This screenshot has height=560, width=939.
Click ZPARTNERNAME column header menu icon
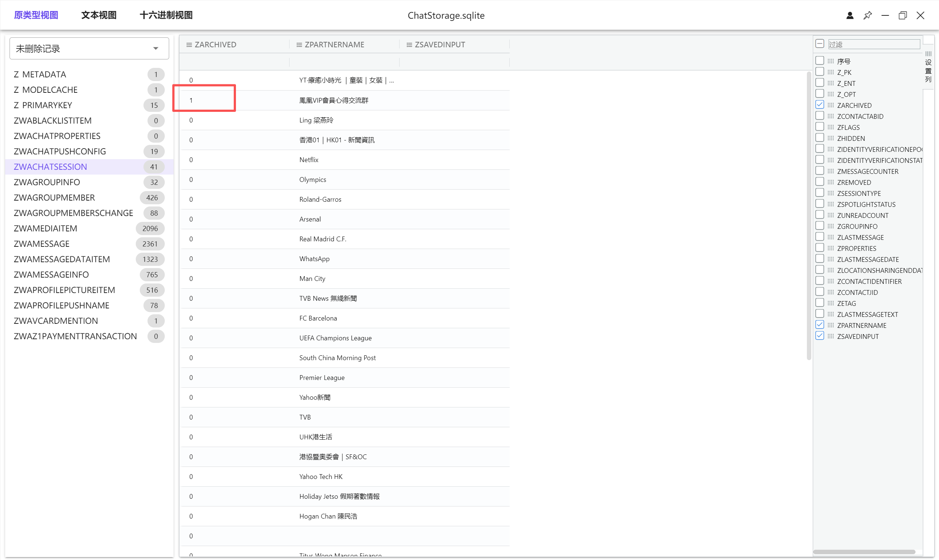pos(299,45)
